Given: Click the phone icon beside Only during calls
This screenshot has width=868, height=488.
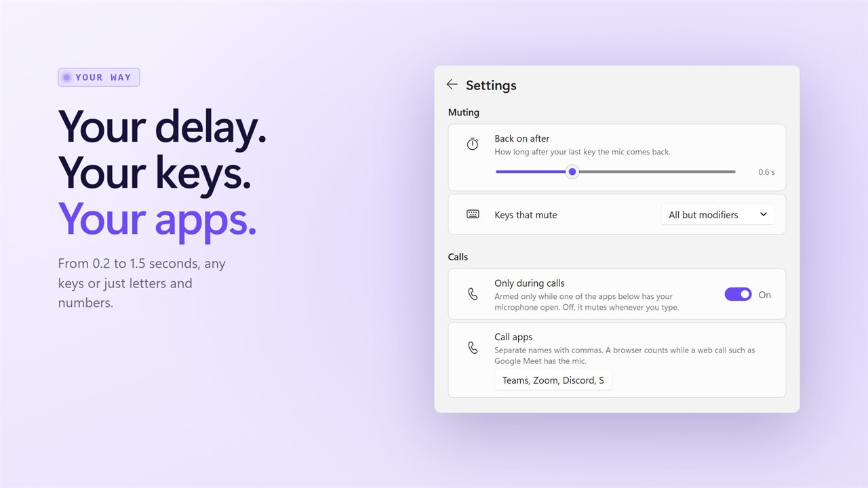Looking at the screenshot, I should [473, 294].
